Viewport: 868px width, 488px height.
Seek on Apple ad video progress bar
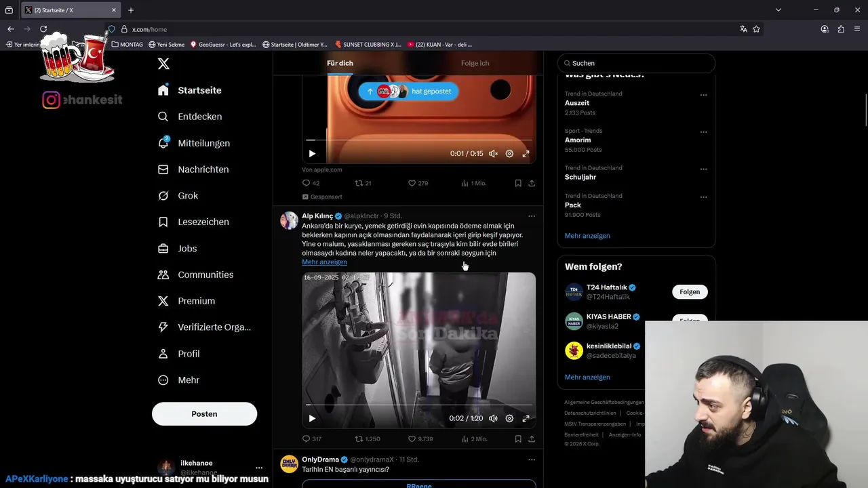pos(418,140)
